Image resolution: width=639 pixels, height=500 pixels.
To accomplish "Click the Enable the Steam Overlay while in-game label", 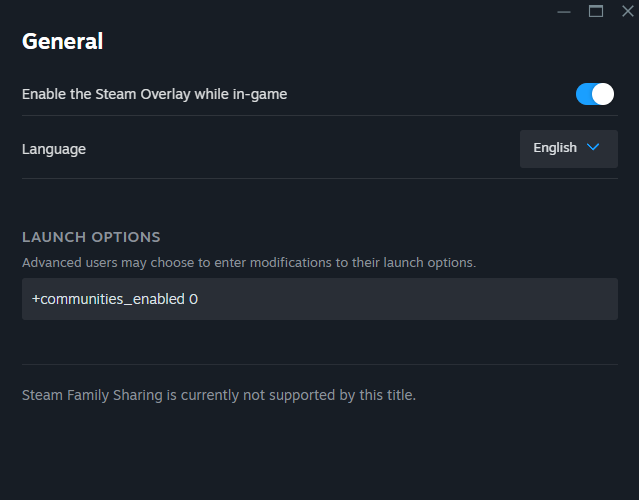I will click(x=154, y=94).
